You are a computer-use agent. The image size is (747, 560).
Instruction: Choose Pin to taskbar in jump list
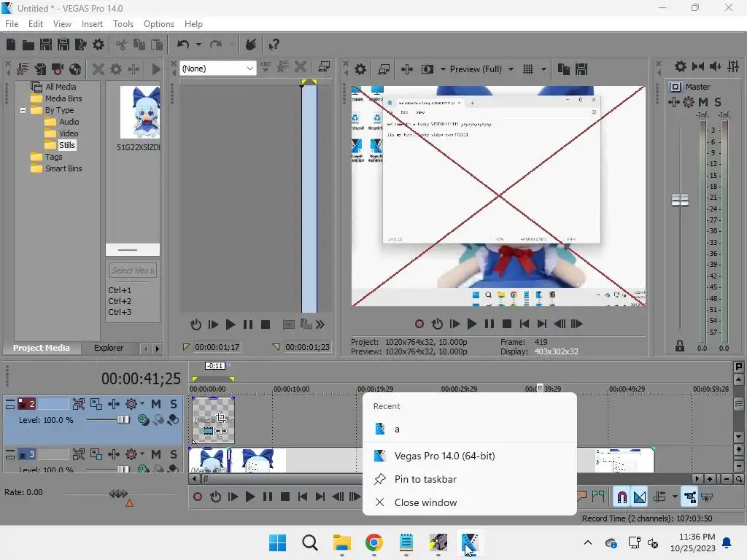click(470, 480)
